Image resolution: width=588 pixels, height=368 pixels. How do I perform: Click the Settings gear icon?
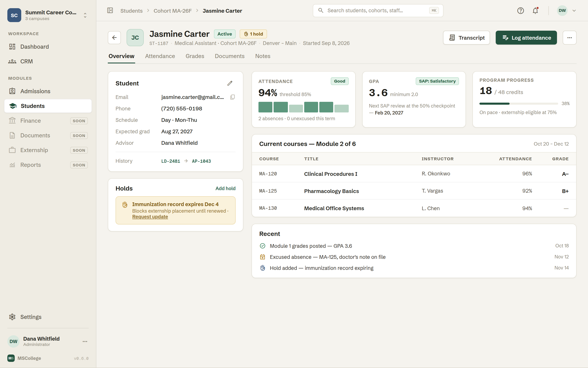click(x=12, y=317)
